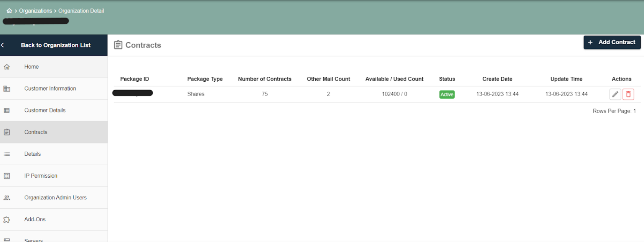The width and height of the screenshot is (644, 242).
Task: Click the Customer Details list icon
Action: [x=7, y=110]
